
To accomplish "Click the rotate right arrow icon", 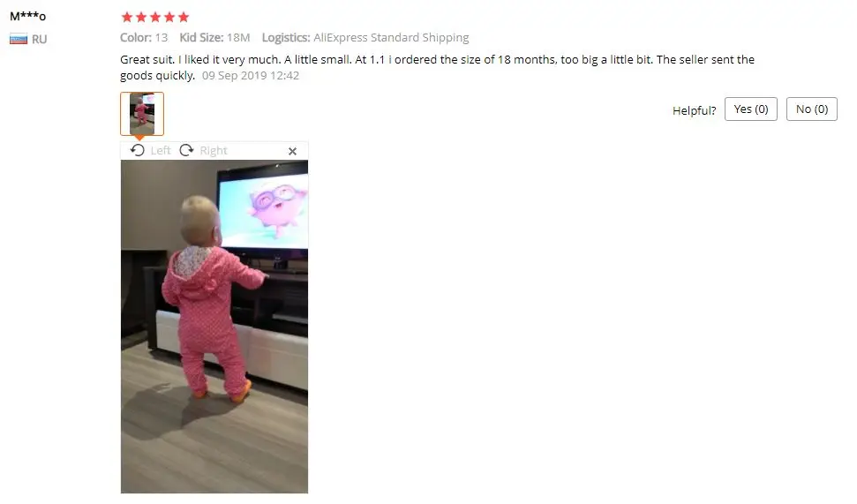I will pyautogui.click(x=186, y=150).
